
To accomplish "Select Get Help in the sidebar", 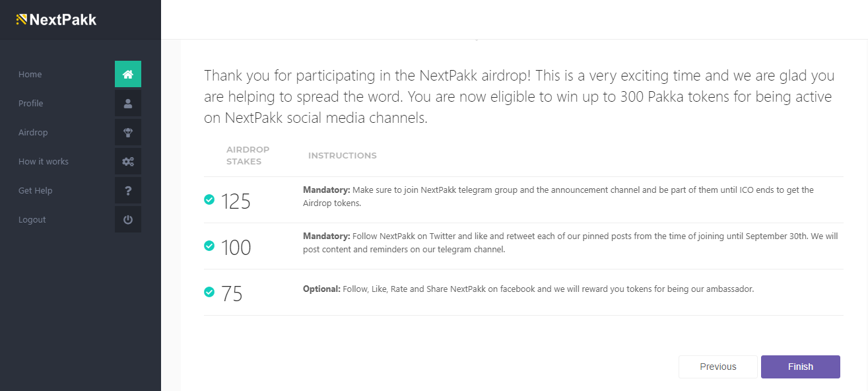I will click(36, 191).
